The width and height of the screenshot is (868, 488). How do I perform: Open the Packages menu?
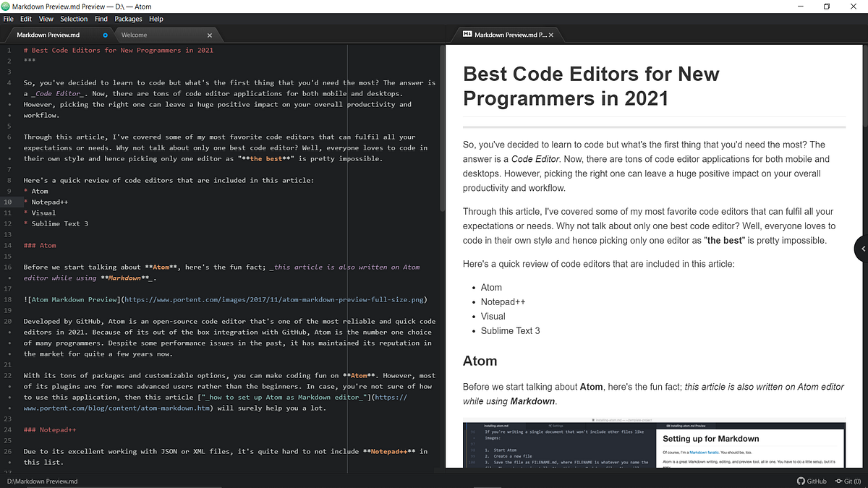tap(128, 19)
